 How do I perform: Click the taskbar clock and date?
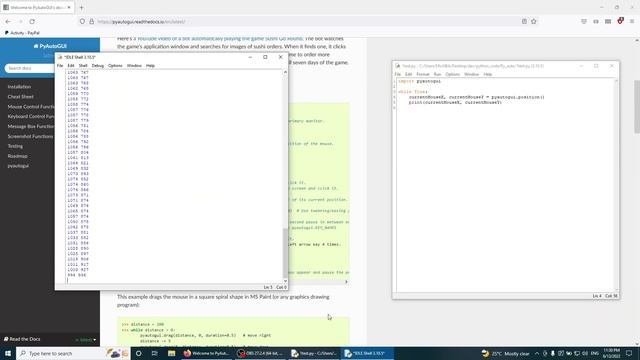612,353
